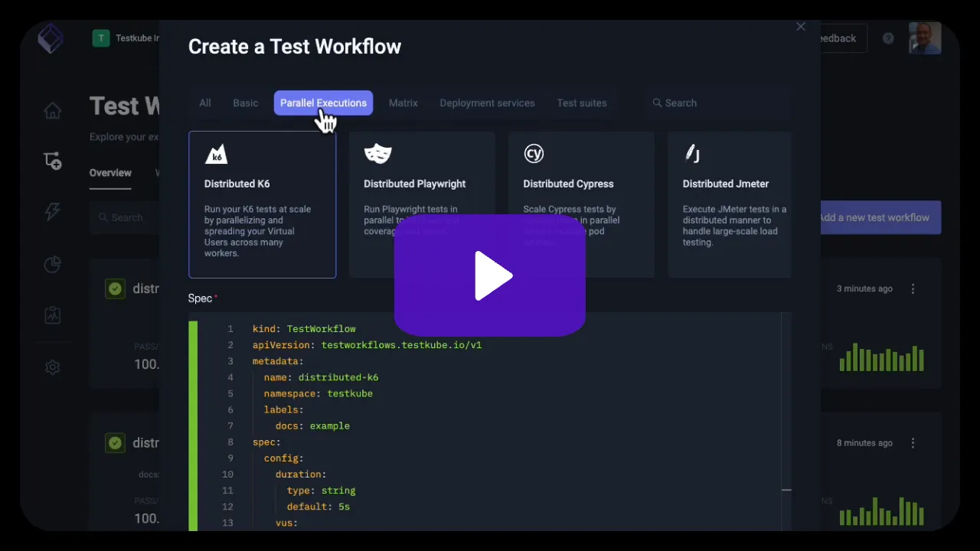Select the Parallel Executions tab
Screen dimensions: 980x551
coord(323,103)
